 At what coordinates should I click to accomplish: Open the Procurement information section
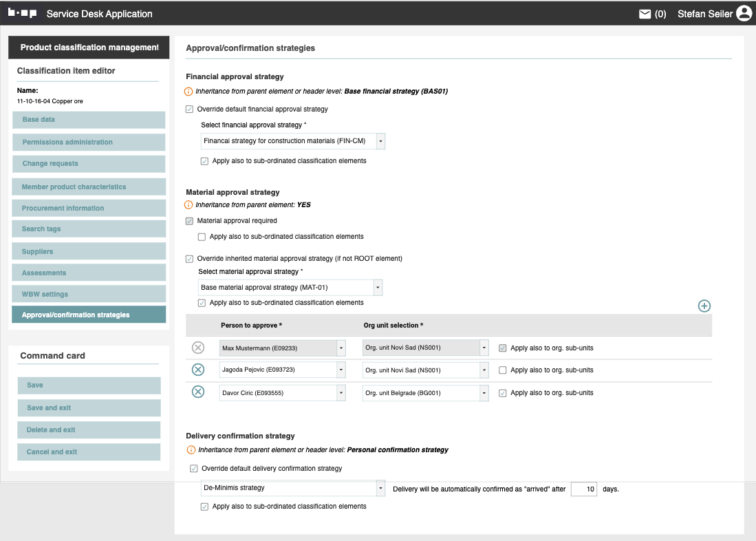coord(89,209)
